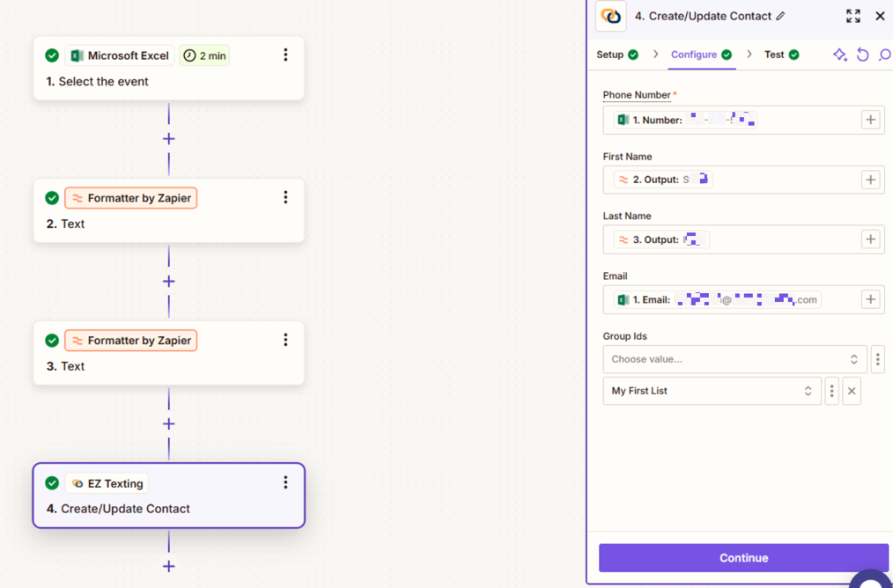Rename the step with the pencil icon

(780, 16)
